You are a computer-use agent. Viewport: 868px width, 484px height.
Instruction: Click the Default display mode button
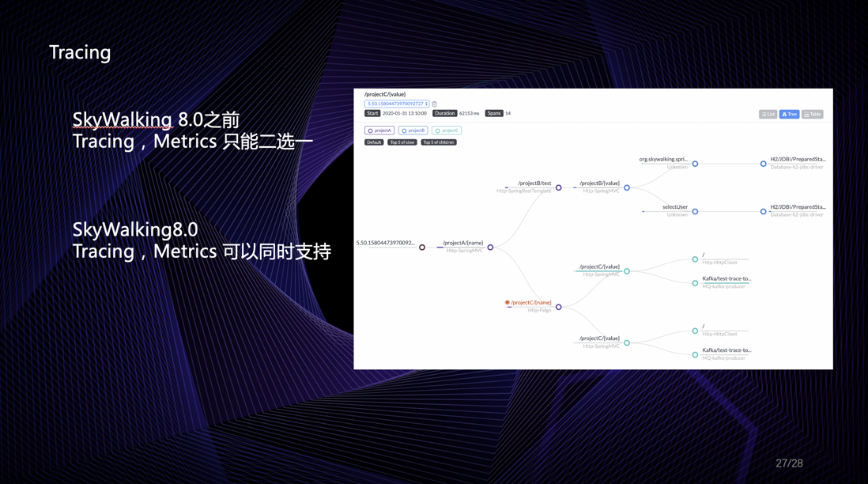point(374,142)
